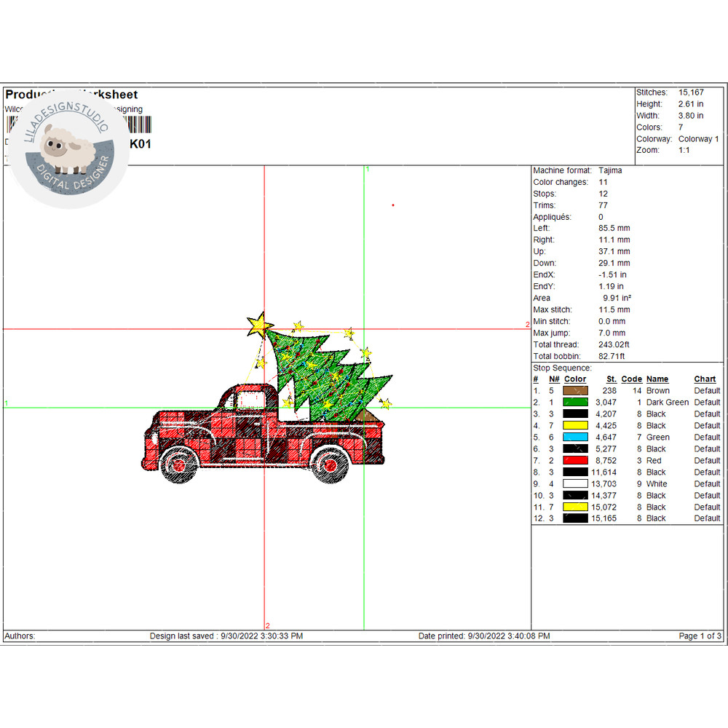Select the Dark Green swatch in stop 2
Viewport: 728px width, 728px height.
[x=574, y=402]
